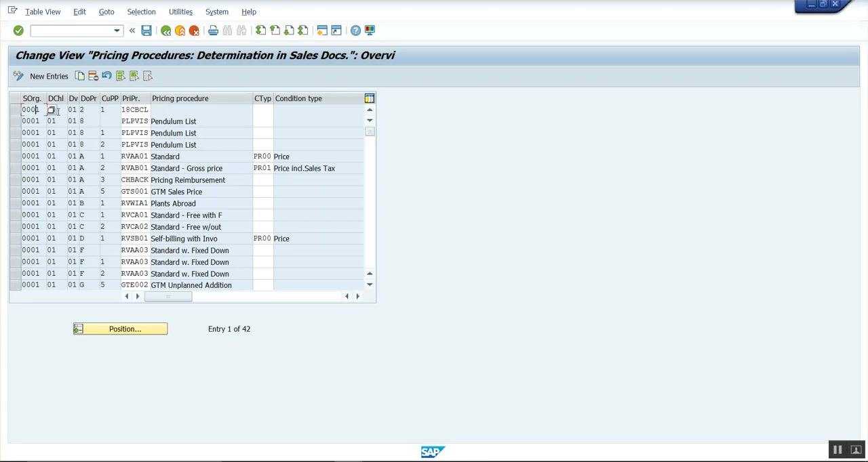868x462 pixels.
Task: Toggle Display/Change mode glasses-pencil icon
Action: [x=18, y=76]
